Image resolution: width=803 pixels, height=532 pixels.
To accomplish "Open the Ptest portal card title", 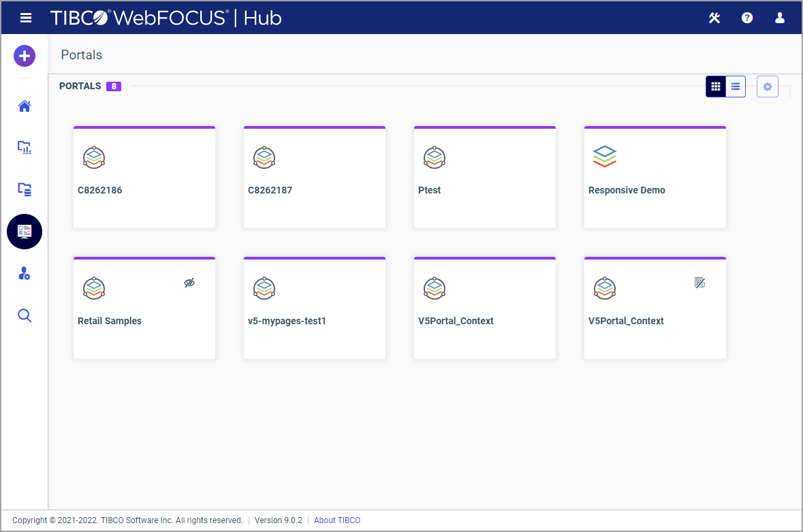I will tap(429, 190).
